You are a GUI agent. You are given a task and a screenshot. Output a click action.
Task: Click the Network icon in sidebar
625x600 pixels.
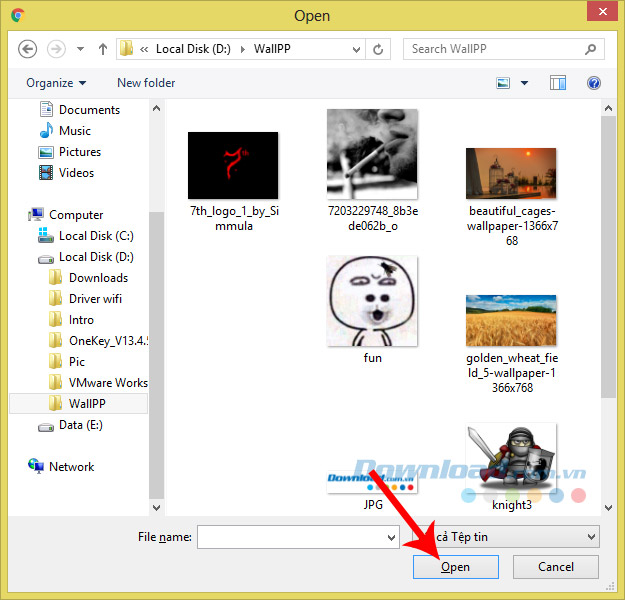coord(71,467)
